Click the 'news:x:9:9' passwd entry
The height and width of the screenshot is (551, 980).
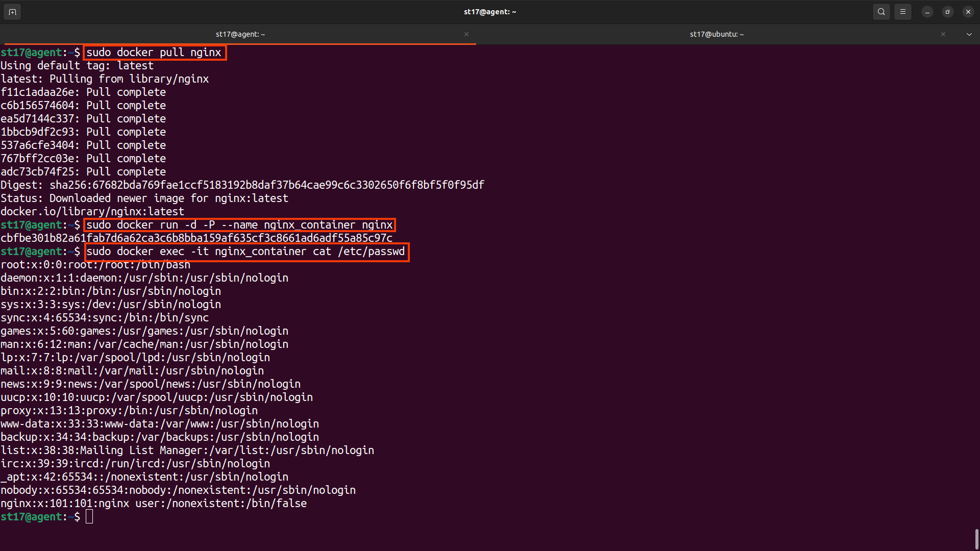[x=151, y=384]
